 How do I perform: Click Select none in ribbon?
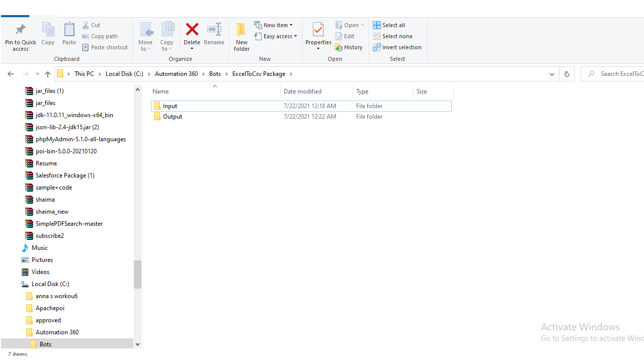[392, 36]
